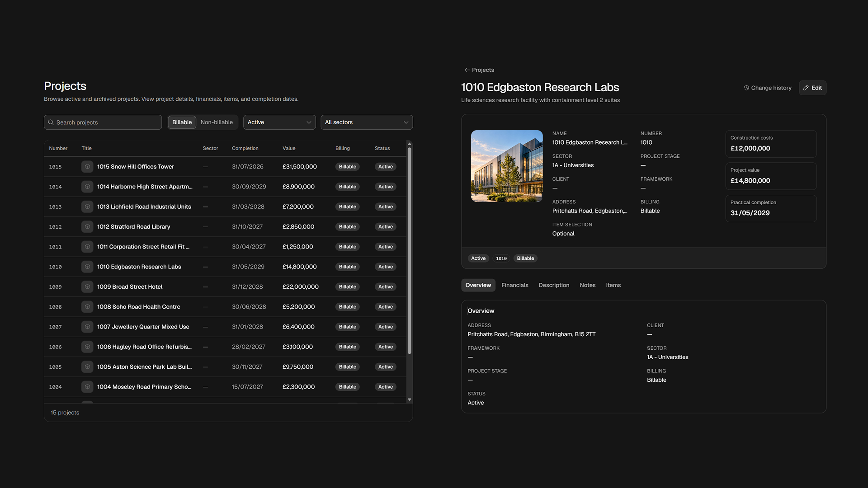Image resolution: width=868 pixels, height=488 pixels.
Task: Open the All sectors dropdown
Action: point(367,122)
